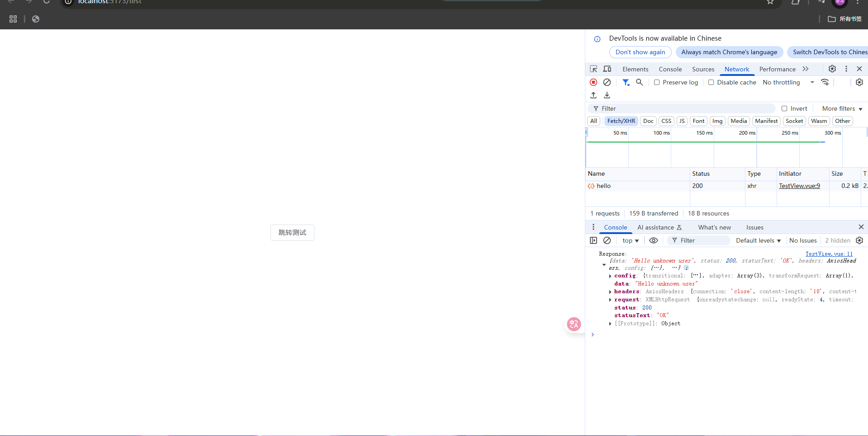This screenshot has height=436, width=868.
Task: Clear the console output
Action: pos(607,240)
